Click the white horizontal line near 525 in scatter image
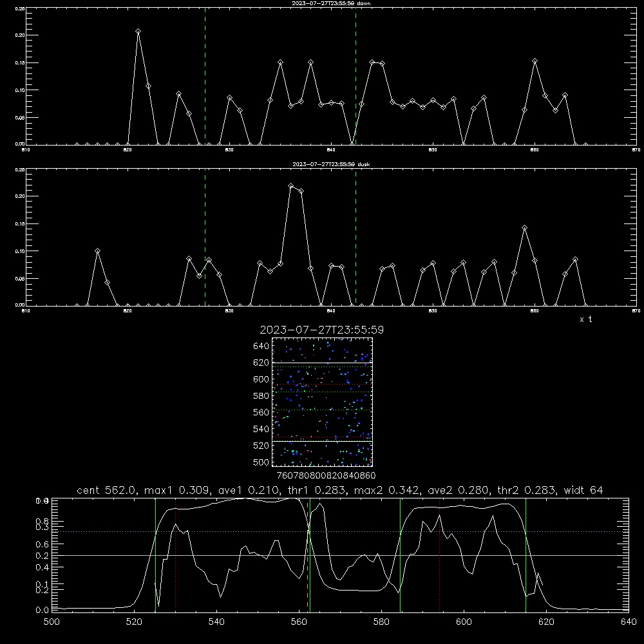644x644 pixels. [x=323, y=441]
